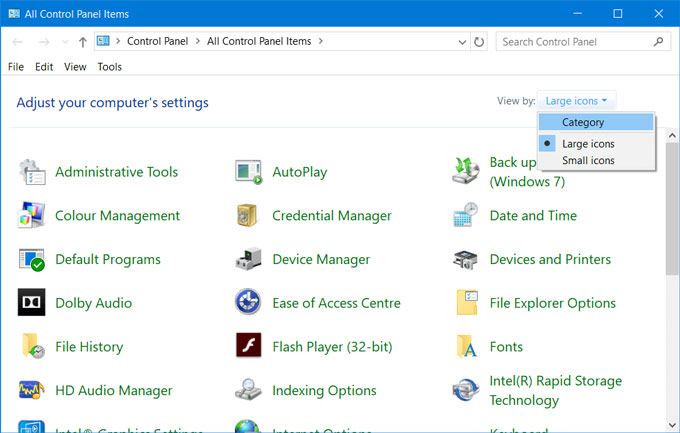The image size is (680, 433).
Task: Open the Edit menu
Action: pyautogui.click(x=44, y=67)
